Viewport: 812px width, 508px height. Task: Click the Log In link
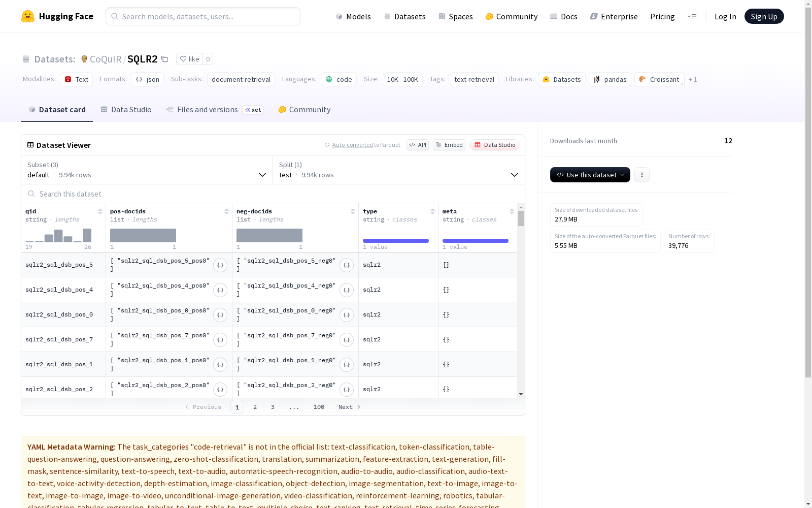[x=725, y=16]
